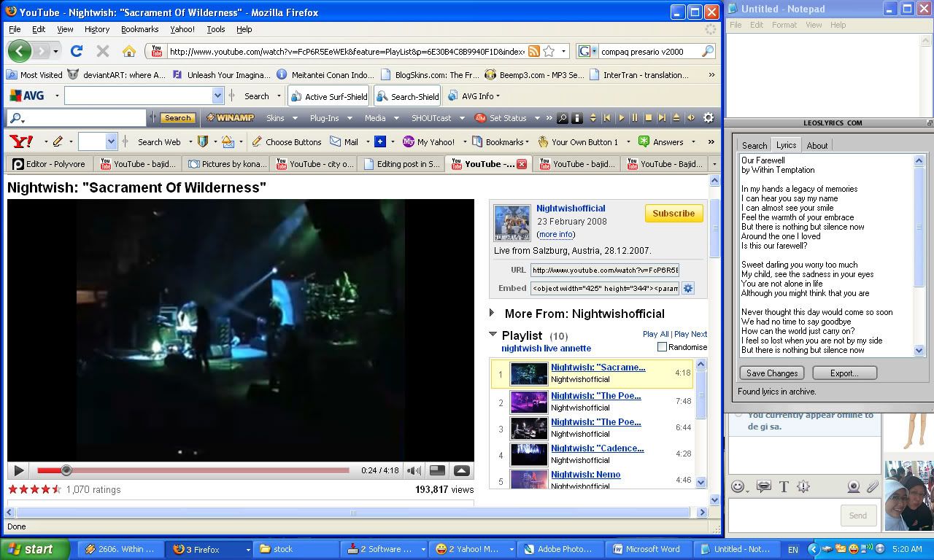Screen dimensions: 934x560
Task: Click the yellow Subscribe button
Action: click(x=674, y=213)
